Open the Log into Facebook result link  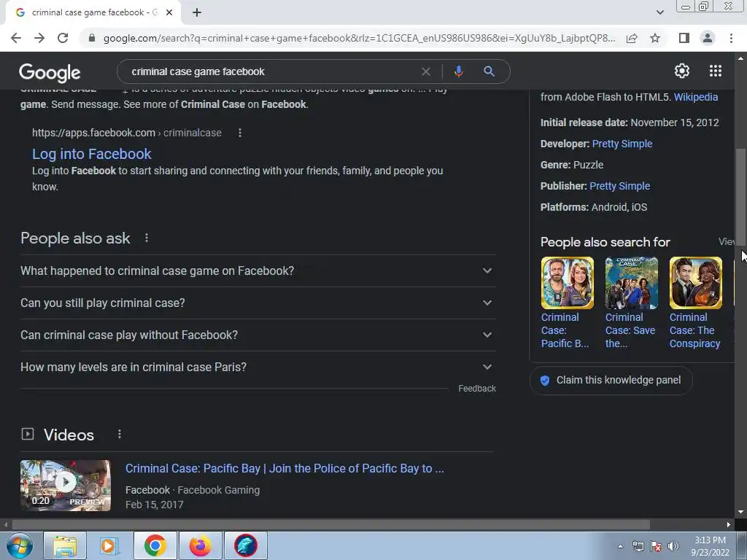click(x=91, y=154)
